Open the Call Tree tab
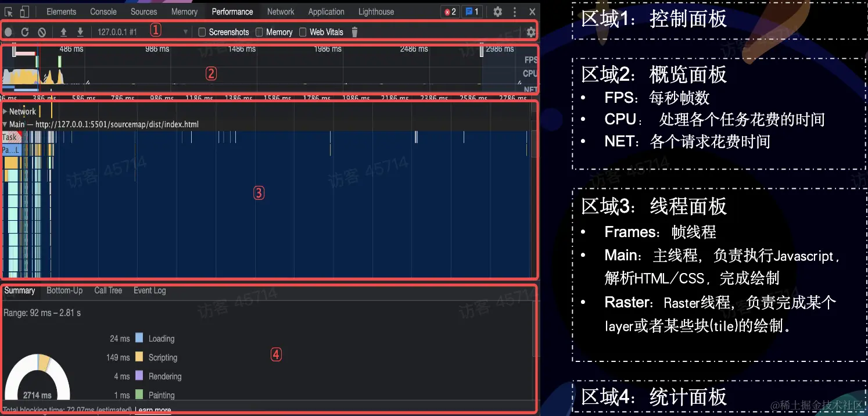Viewport: 868px width, 416px height. click(x=108, y=291)
